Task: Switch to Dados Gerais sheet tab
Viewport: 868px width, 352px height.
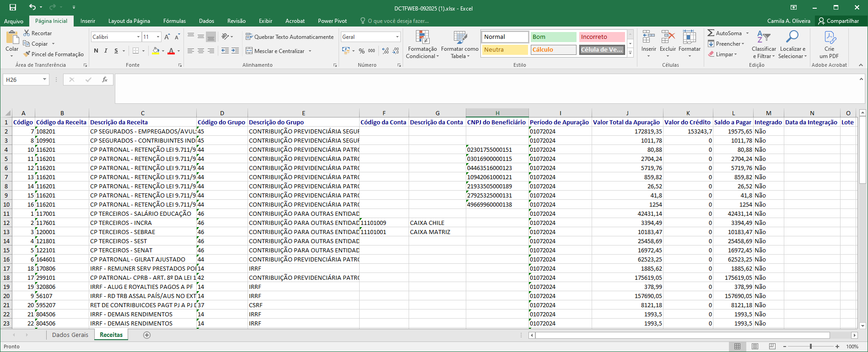Action: click(70, 335)
